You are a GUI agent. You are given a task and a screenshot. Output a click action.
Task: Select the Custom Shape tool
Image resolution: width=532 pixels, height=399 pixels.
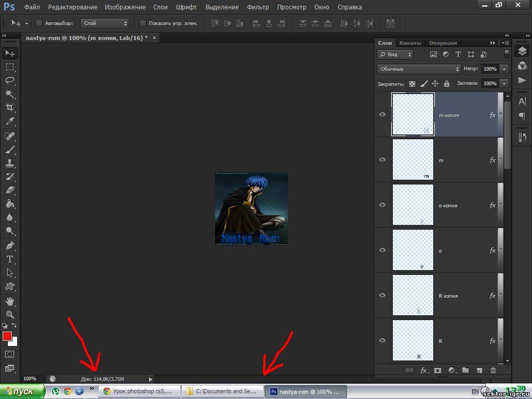point(10,286)
